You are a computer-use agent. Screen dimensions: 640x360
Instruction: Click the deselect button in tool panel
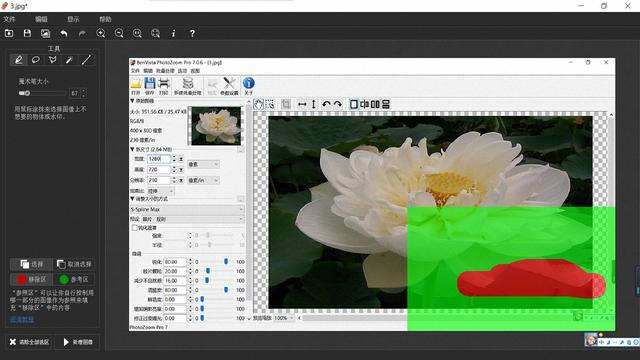[x=74, y=264]
